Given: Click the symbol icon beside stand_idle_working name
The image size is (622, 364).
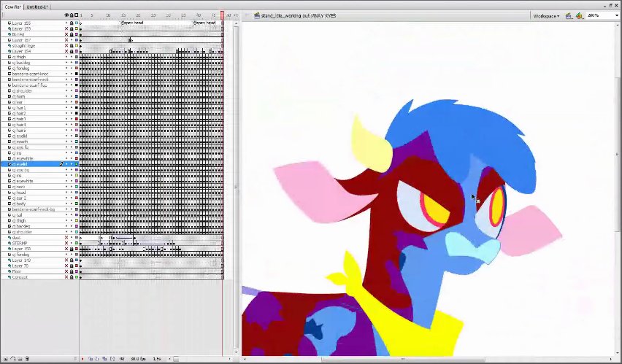Looking at the screenshot, I should 257,16.
